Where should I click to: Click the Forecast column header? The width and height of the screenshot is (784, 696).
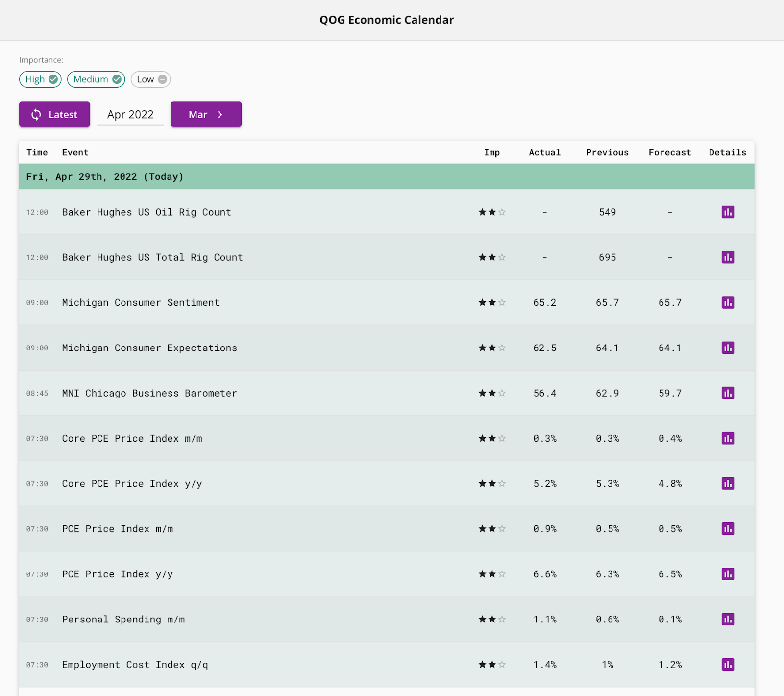click(670, 152)
